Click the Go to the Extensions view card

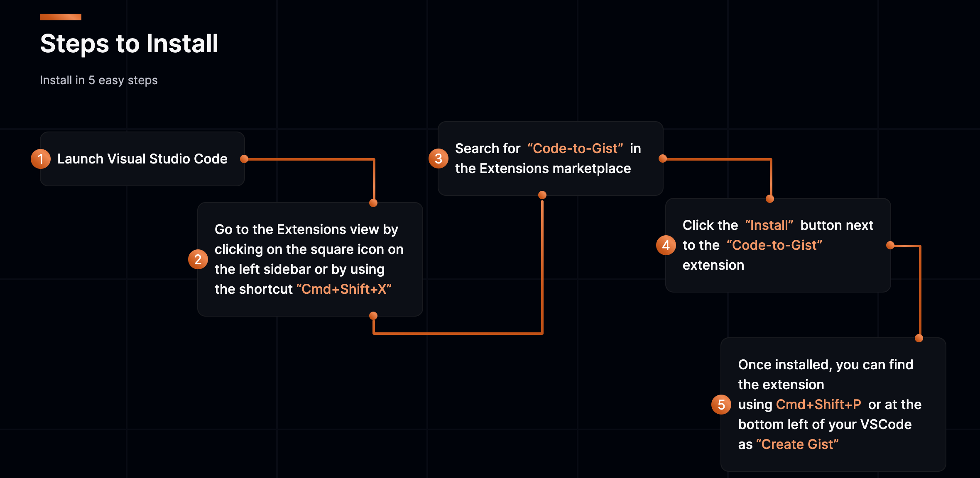click(x=310, y=259)
